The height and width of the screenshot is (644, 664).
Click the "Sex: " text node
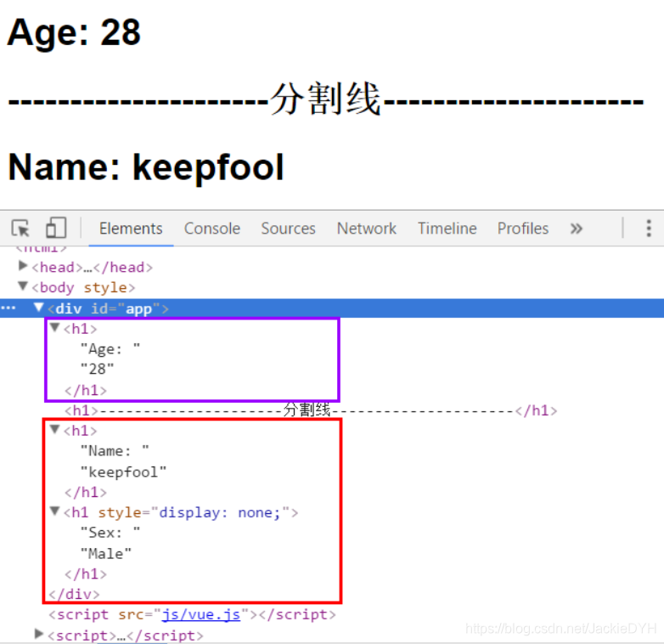pyautogui.click(x=110, y=533)
